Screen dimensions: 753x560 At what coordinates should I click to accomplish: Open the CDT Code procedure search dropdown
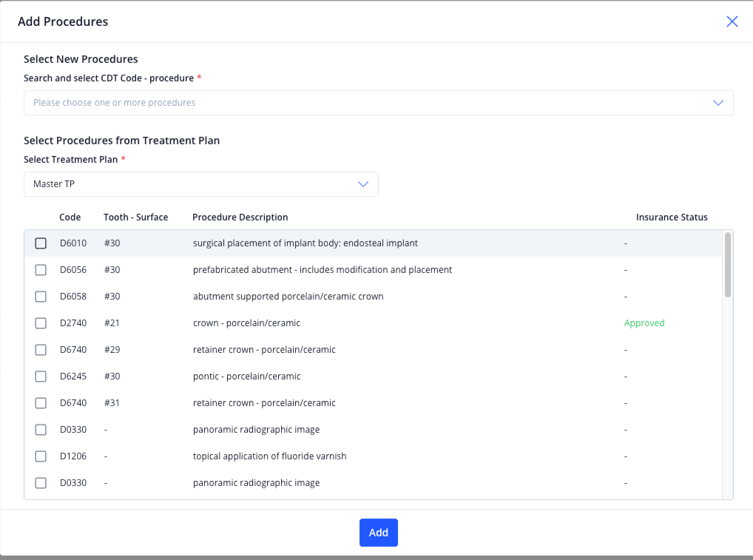379,103
